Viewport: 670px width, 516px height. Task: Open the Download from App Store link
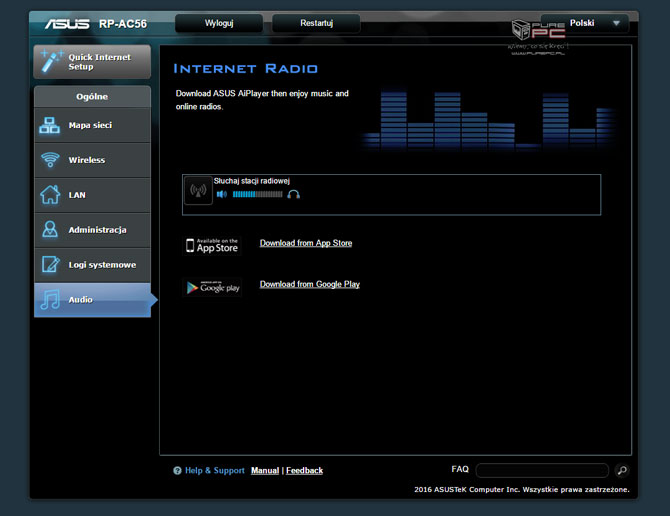click(305, 243)
